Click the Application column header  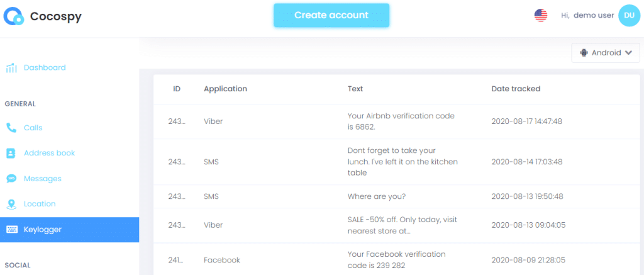pyautogui.click(x=226, y=89)
